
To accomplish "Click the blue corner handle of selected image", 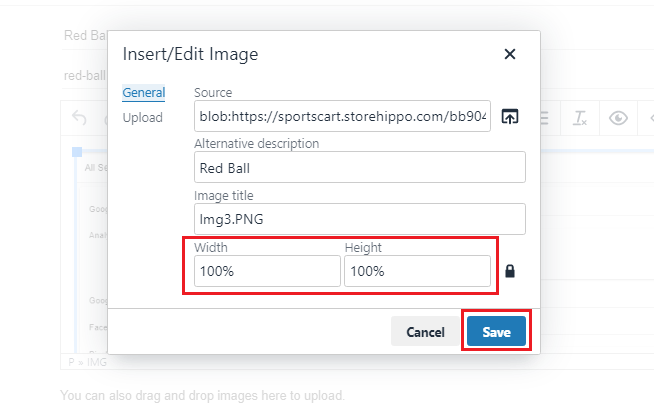I will click(x=77, y=152).
